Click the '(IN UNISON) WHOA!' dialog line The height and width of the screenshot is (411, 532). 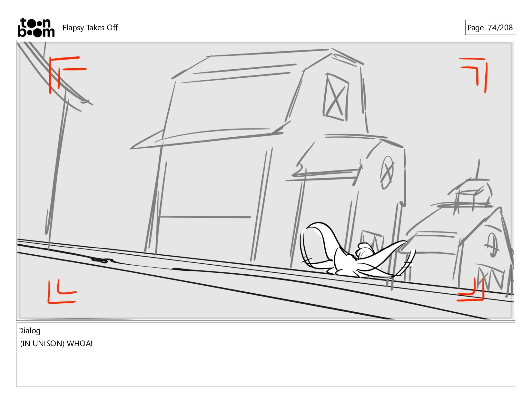(56, 344)
